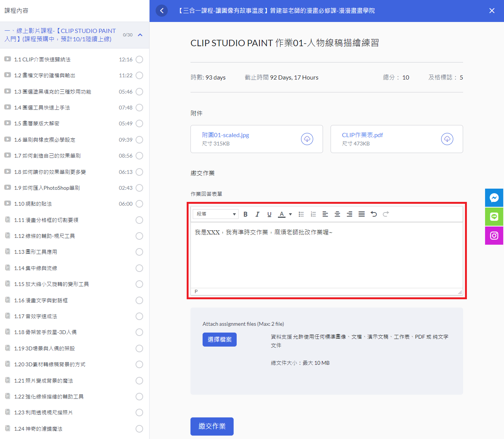Toggle completion circle for lesson 1.2

pyautogui.click(x=139, y=75)
